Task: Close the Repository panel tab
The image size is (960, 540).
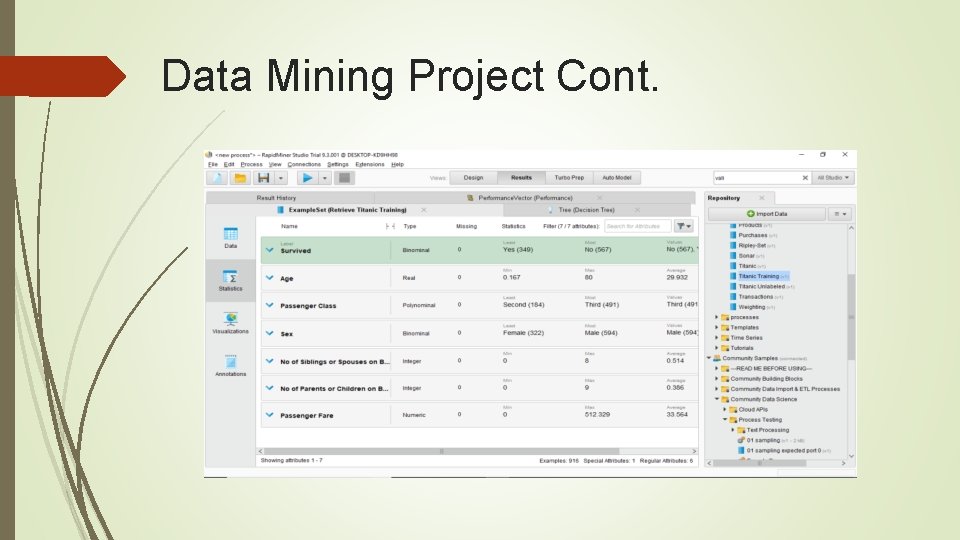Action: tap(762, 198)
